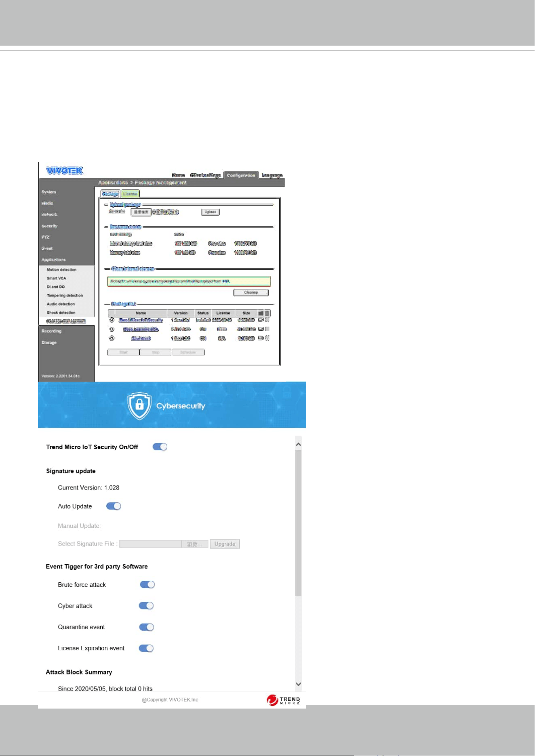This screenshot has height=756, width=535.
Task: Click the scrollbar down arrow
Action: click(298, 684)
